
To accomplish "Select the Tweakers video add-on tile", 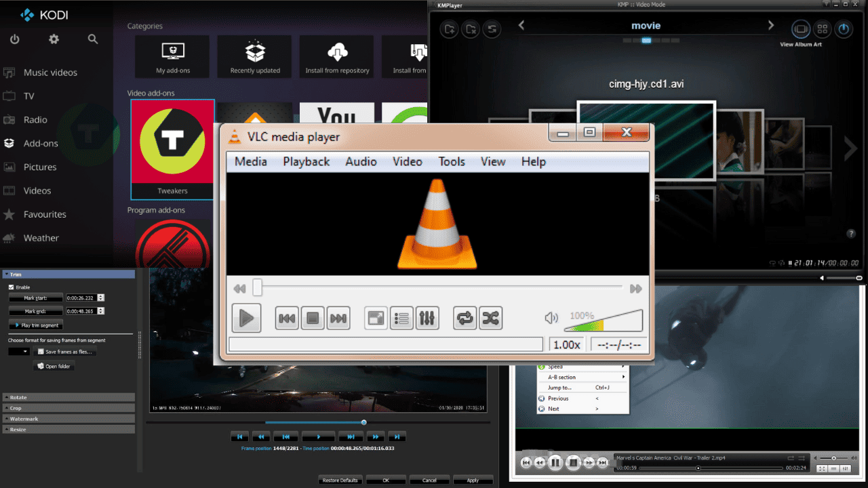I will coord(172,149).
